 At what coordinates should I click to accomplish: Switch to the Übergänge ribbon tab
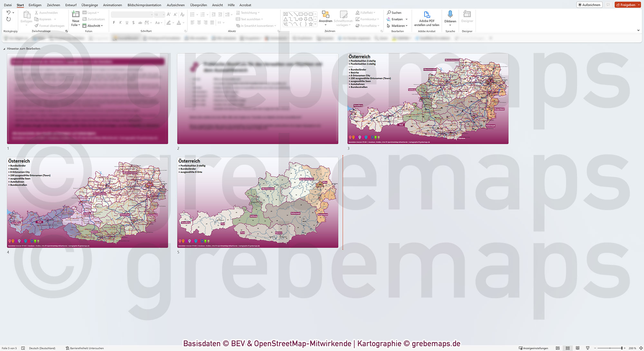pyautogui.click(x=90, y=5)
